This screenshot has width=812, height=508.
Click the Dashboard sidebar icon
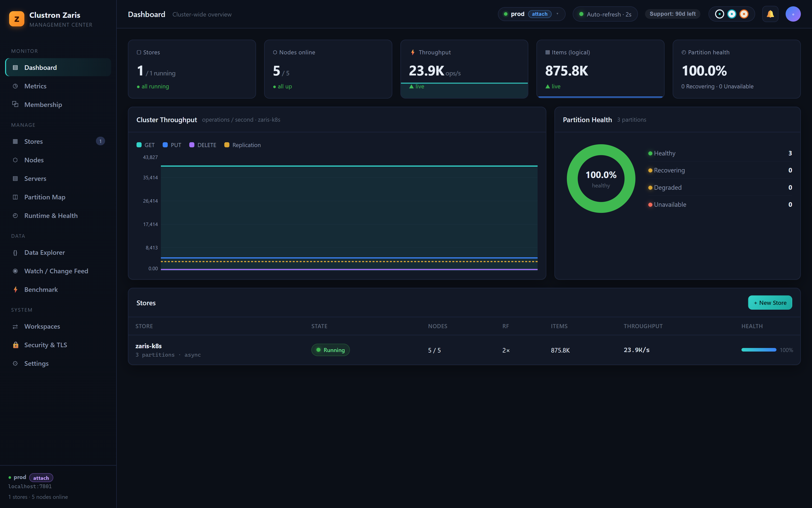click(x=15, y=68)
